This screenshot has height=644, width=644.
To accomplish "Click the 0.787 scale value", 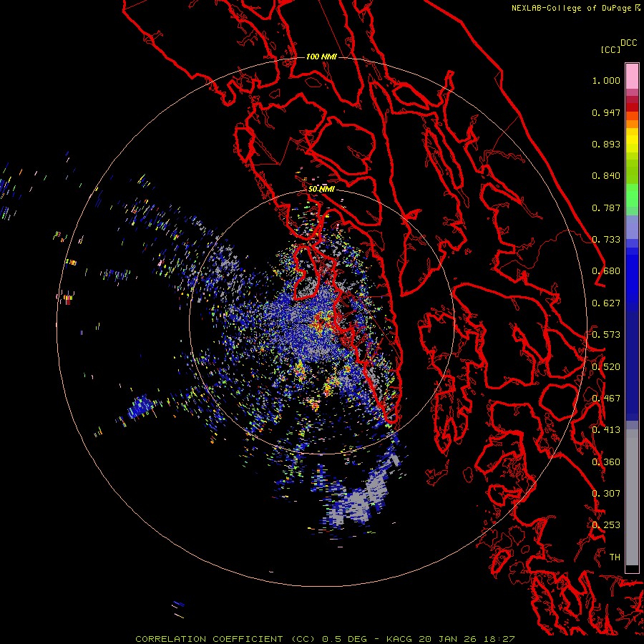I will [x=606, y=208].
